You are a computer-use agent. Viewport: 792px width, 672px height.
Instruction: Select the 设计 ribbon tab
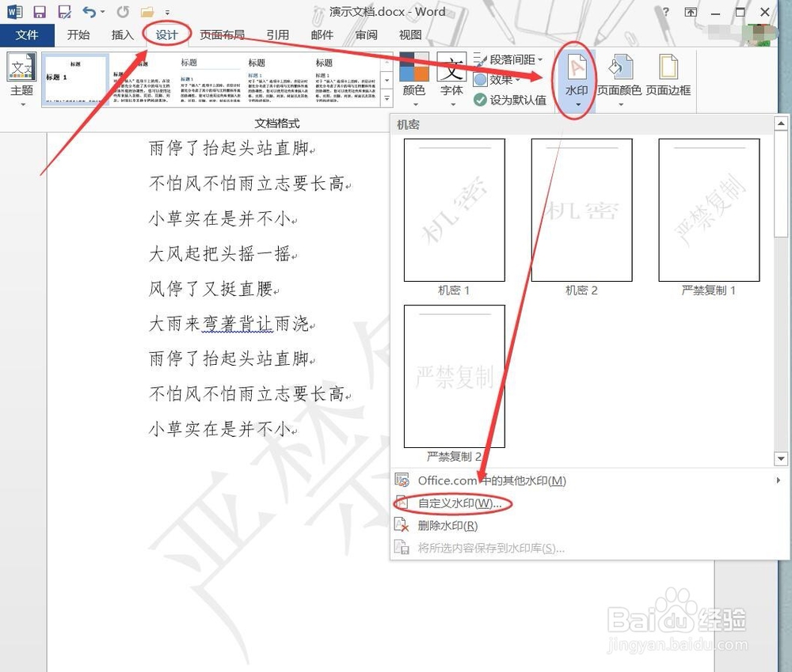coord(166,35)
